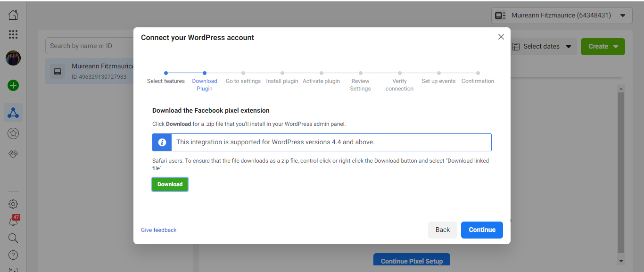
Task: Open the Select dates dropdown
Action: [x=541, y=46]
